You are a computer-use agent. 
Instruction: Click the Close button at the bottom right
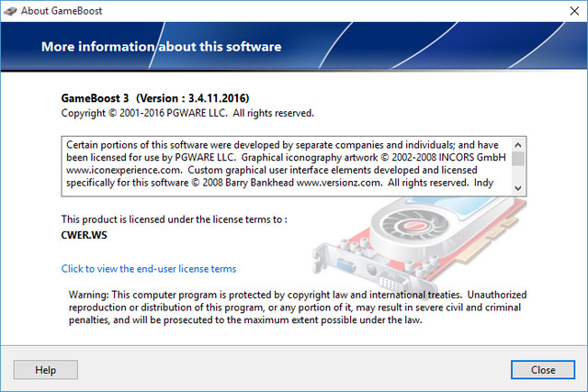pyautogui.click(x=542, y=370)
